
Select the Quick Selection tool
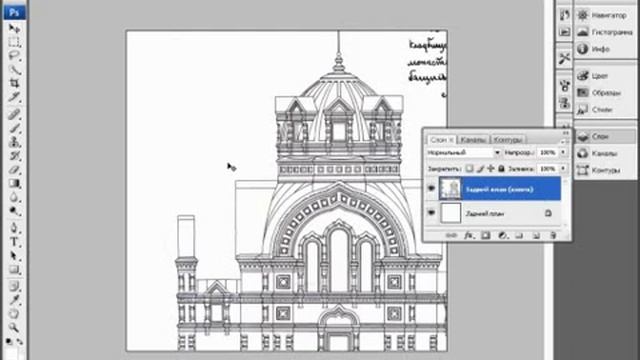tap(15, 70)
